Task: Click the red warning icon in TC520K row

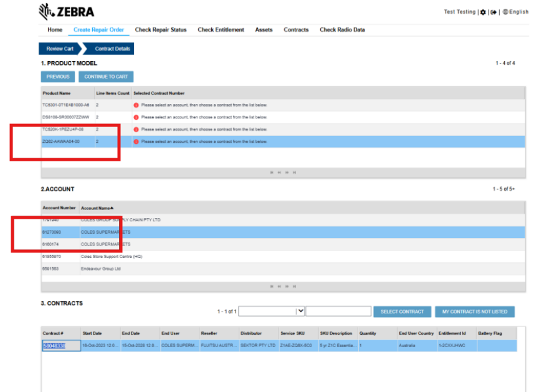Action: [x=136, y=130]
